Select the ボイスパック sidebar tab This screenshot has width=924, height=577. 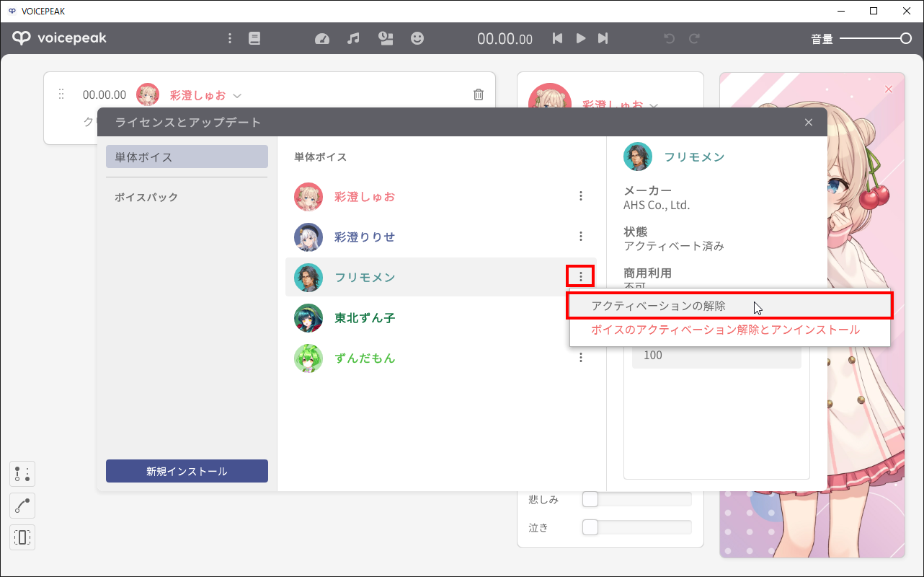[x=187, y=197]
